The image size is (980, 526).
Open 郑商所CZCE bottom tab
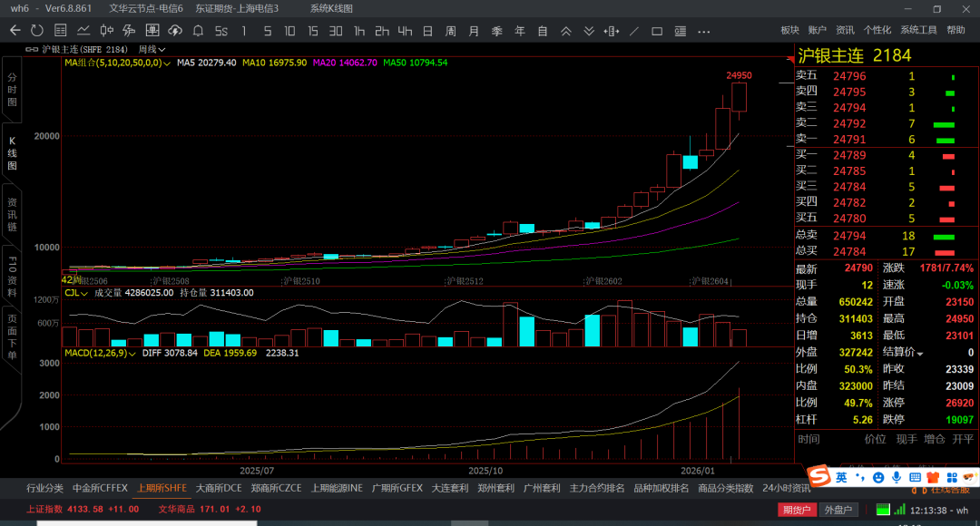[x=276, y=488]
